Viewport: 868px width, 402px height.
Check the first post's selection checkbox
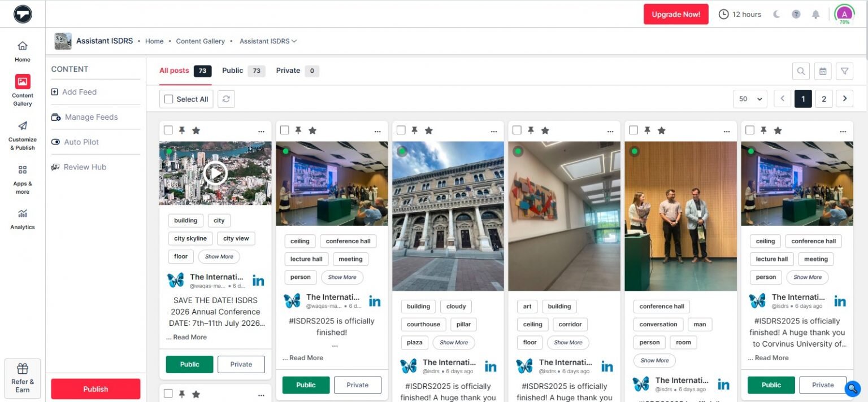tap(168, 130)
